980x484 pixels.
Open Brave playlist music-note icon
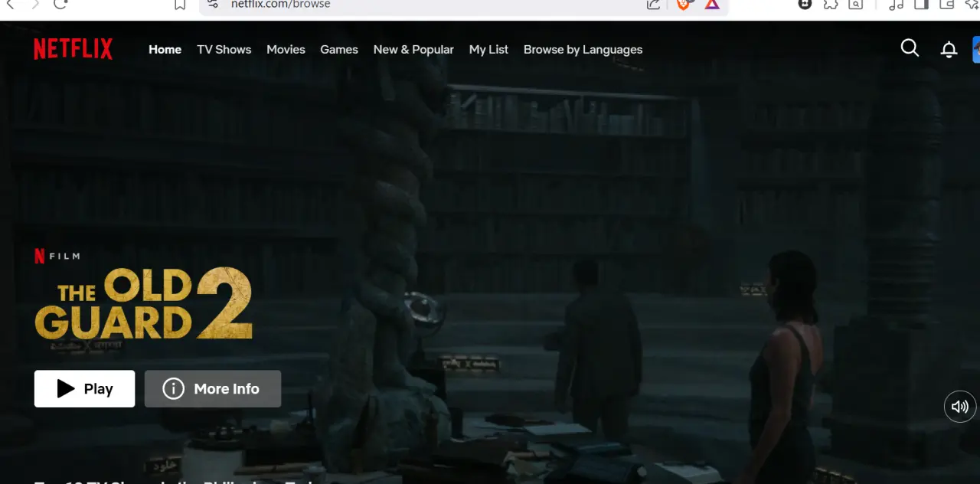(896, 4)
